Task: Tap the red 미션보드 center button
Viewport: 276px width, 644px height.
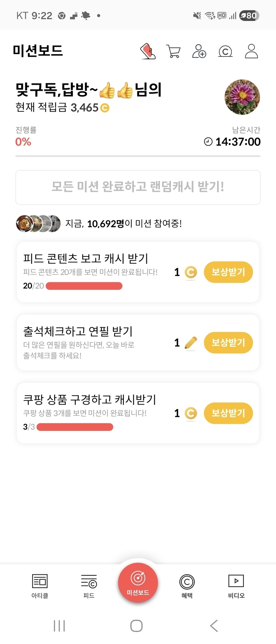Action: [x=138, y=582]
